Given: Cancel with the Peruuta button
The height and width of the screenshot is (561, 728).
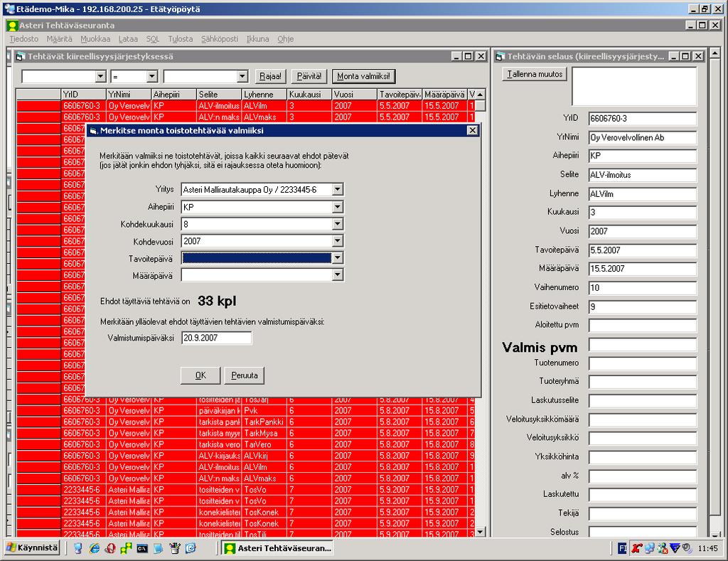Looking at the screenshot, I should [245, 375].
